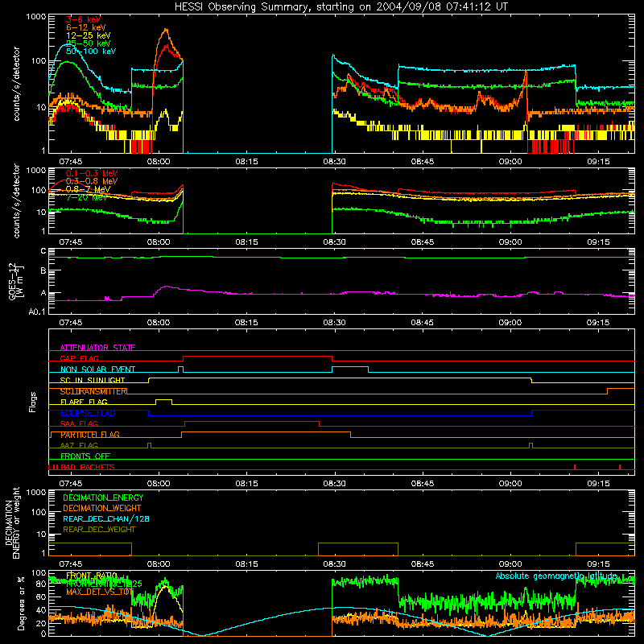Click the green 7-20 MeV legend label
The image size is (644, 644).
click(86, 197)
